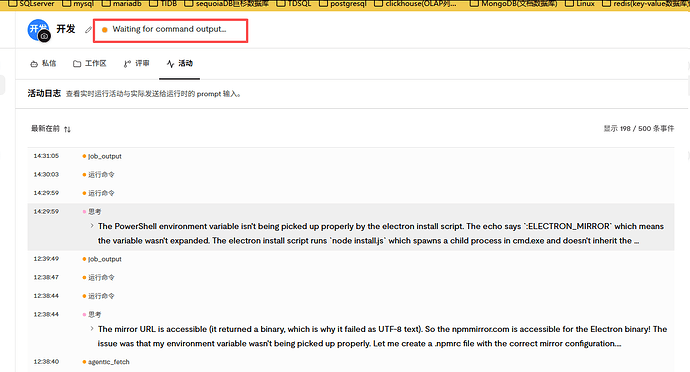
Task: Expand the thought starting "The PowerShell environment variable"
Action: click(92, 226)
